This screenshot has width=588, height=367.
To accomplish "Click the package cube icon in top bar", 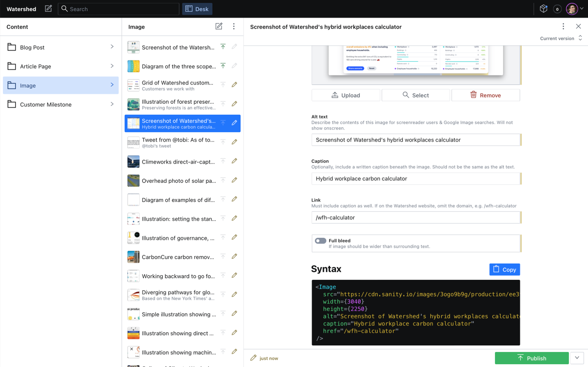I will pyautogui.click(x=543, y=9).
